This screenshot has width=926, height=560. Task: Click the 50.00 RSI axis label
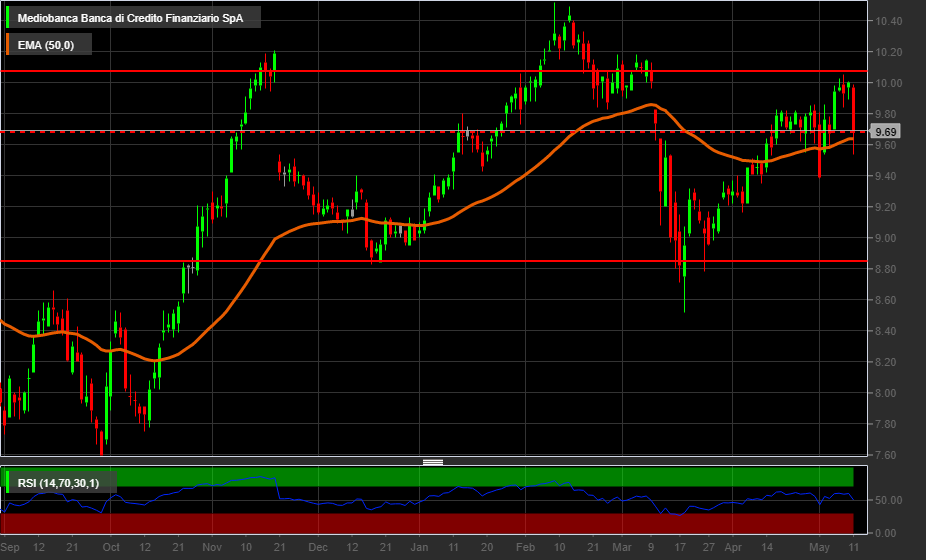pyautogui.click(x=888, y=500)
